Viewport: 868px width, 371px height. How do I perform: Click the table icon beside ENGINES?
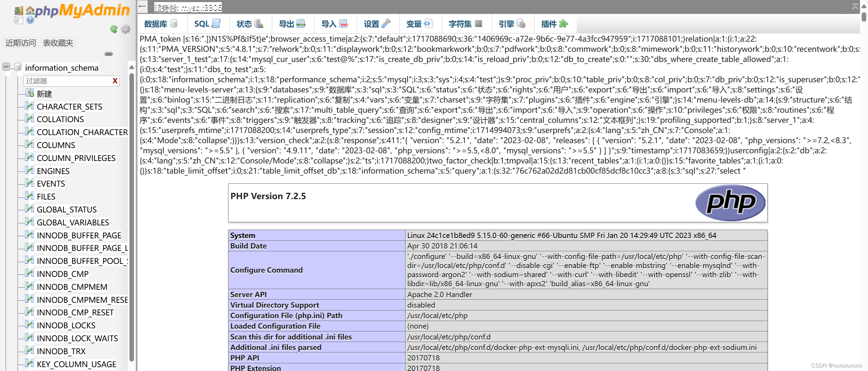pos(30,170)
